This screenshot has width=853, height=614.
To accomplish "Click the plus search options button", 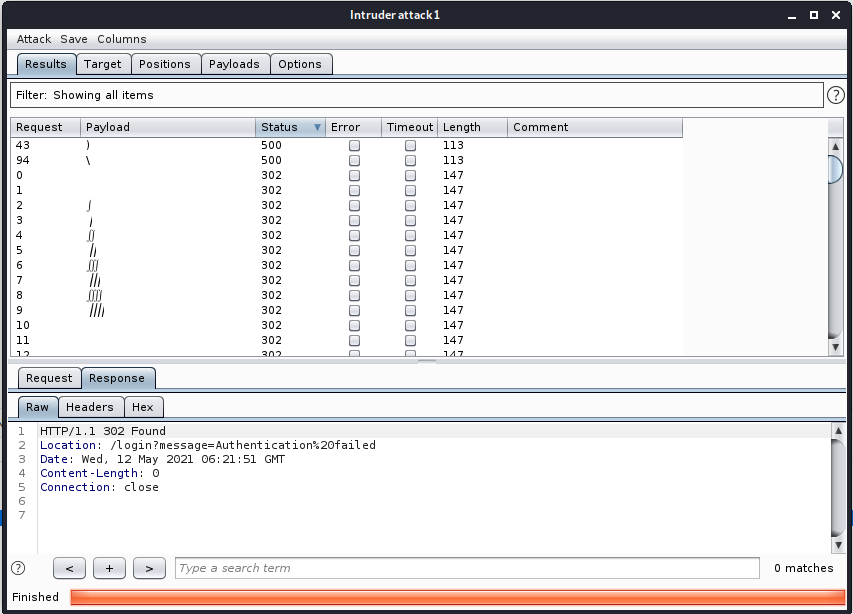I will [109, 568].
